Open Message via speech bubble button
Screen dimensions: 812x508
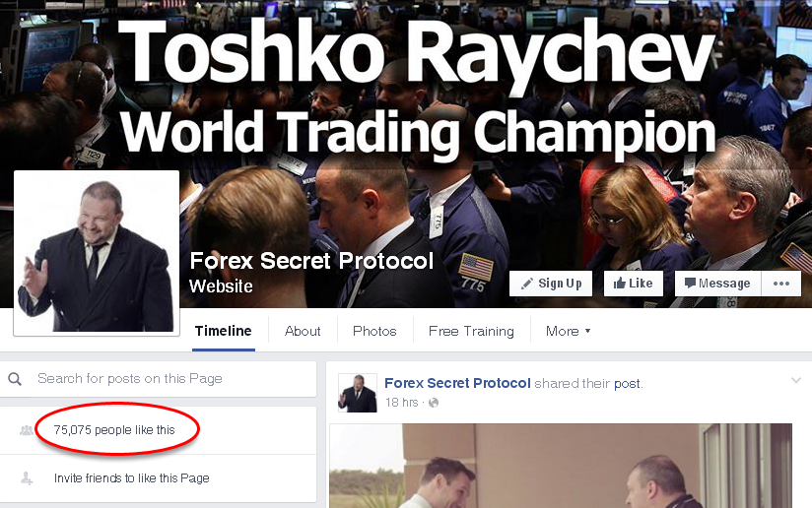pos(717,284)
